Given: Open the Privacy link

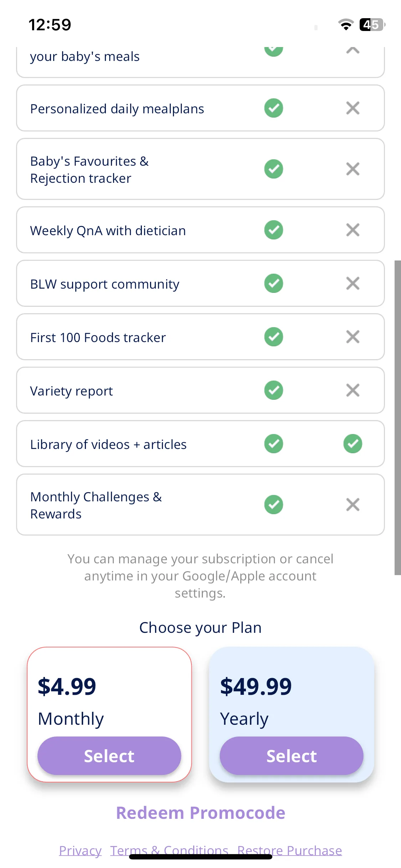Looking at the screenshot, I should click(80, 851).
